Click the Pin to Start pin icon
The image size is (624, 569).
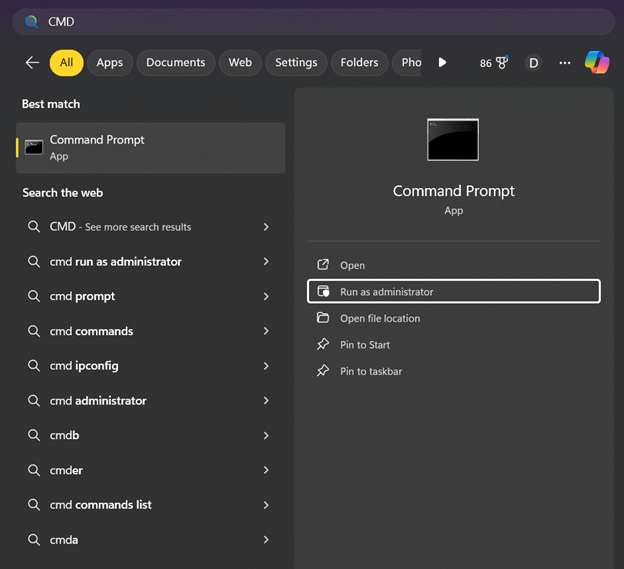pyautogui.click(x=323, y=344)
